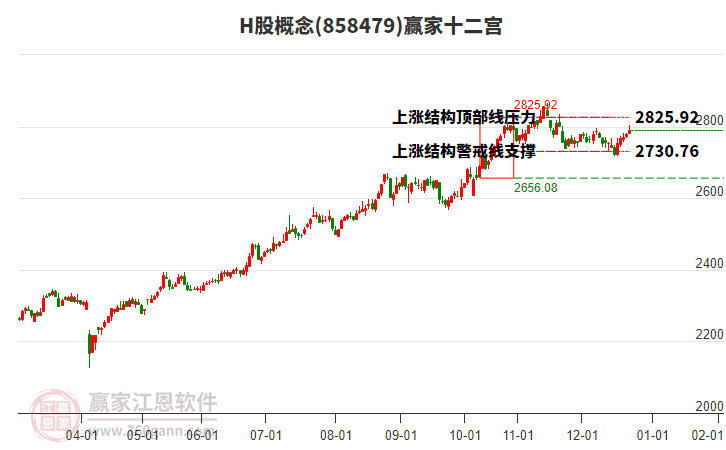The image size is (726, 450).
Task: Click the 01-01 date axis label
Action: point(652,435)
